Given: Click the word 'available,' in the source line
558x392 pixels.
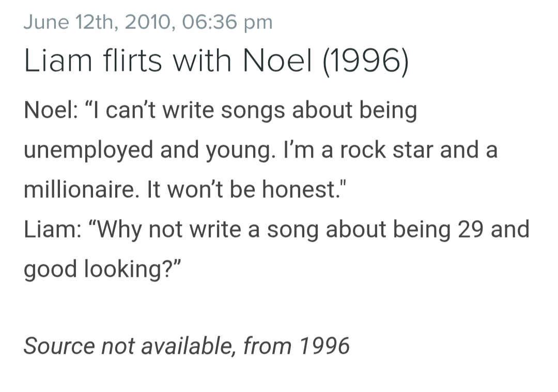Looking at the screenshot, I should [x=189, y=346].
